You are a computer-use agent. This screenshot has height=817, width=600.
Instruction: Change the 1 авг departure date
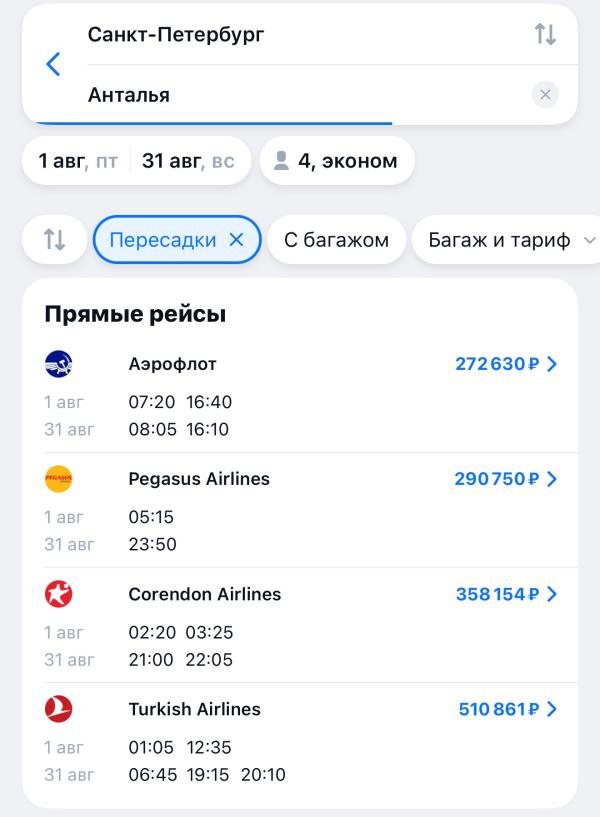click(x=78, y=161)
